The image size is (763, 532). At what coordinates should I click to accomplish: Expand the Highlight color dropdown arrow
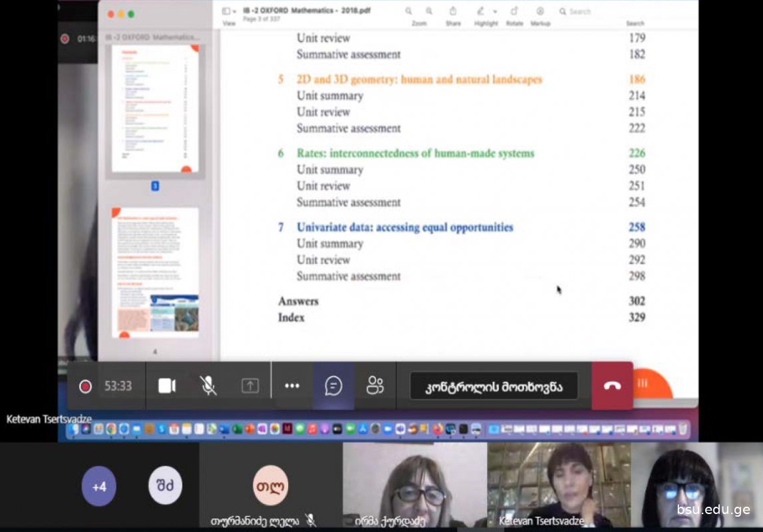click(495, 12)
